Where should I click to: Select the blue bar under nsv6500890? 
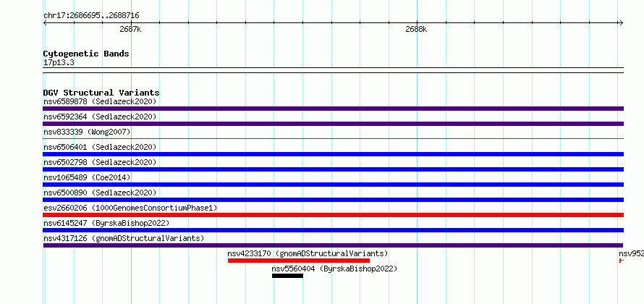[x=333, y=200]
